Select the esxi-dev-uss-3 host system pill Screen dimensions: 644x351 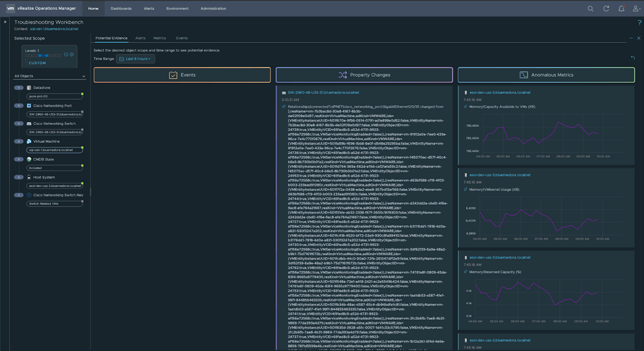(x=55, y=186)
